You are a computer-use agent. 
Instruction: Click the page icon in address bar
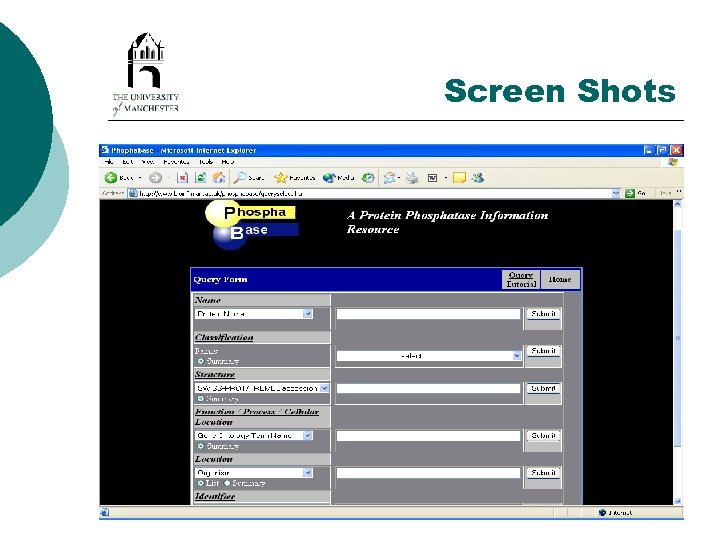133,193
